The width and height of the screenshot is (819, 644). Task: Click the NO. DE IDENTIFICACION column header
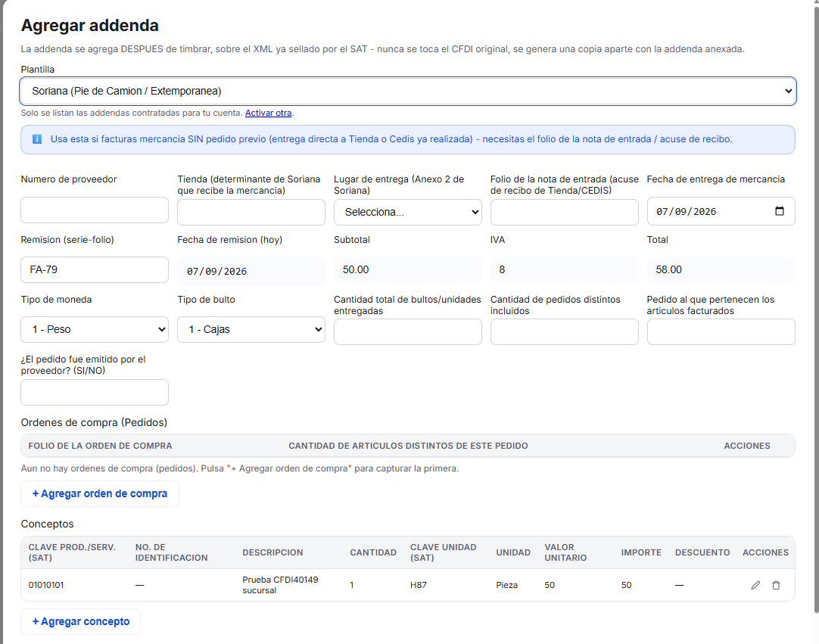(171, 552)
